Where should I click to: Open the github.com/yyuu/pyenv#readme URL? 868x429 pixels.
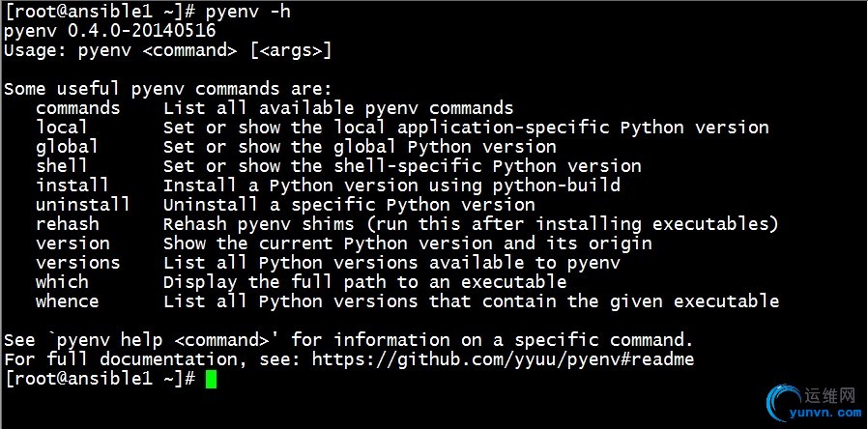pyautogui.click(x=503, y=359)
